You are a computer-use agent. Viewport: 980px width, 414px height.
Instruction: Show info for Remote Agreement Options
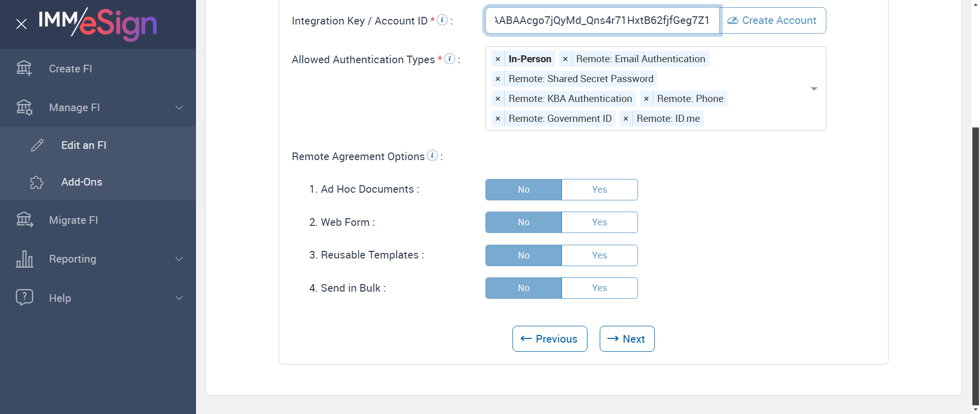pos(432,156)
